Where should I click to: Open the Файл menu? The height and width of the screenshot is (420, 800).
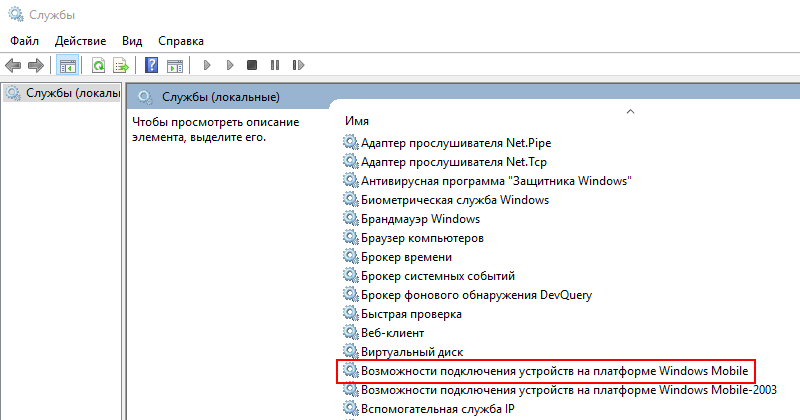[x=24, y=41]
